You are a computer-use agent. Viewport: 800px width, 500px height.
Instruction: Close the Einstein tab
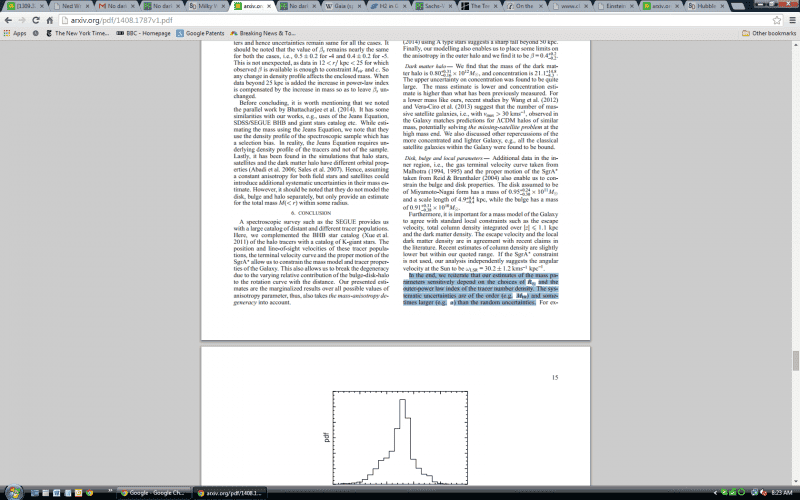[x=632, y=6]
